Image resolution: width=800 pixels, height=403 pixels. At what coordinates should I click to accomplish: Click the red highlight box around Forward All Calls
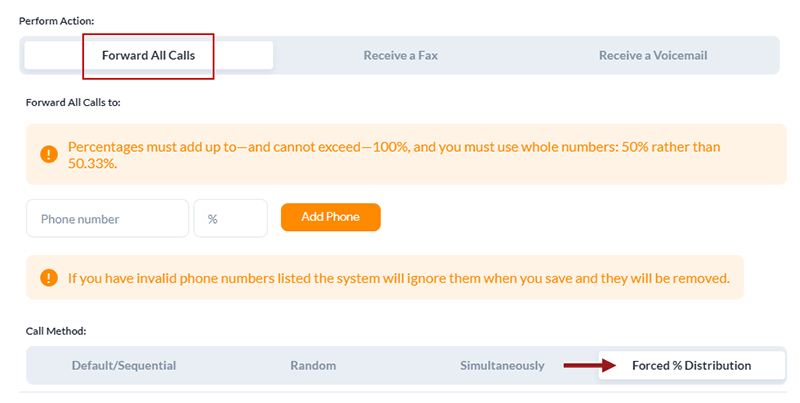[x=148, y=57]
